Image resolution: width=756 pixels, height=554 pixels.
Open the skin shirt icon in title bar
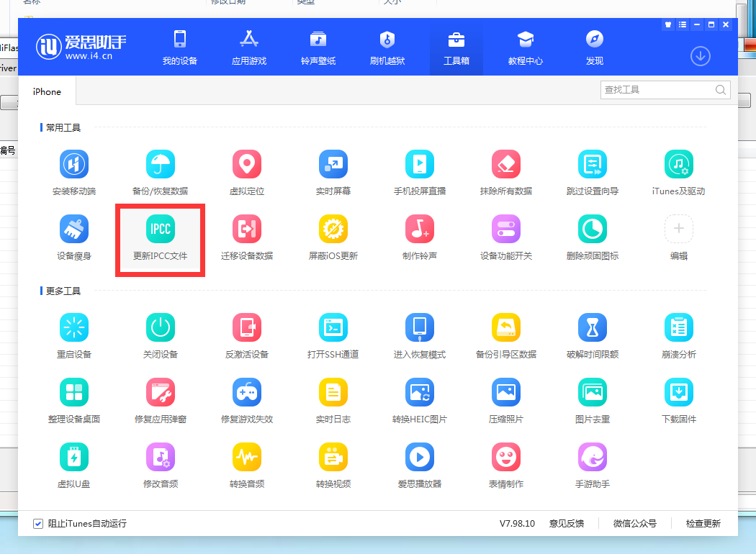tap(667, 24)
